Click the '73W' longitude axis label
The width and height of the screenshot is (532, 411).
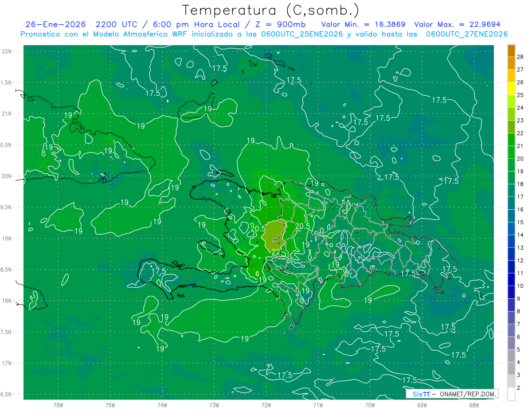coord(214,405)
